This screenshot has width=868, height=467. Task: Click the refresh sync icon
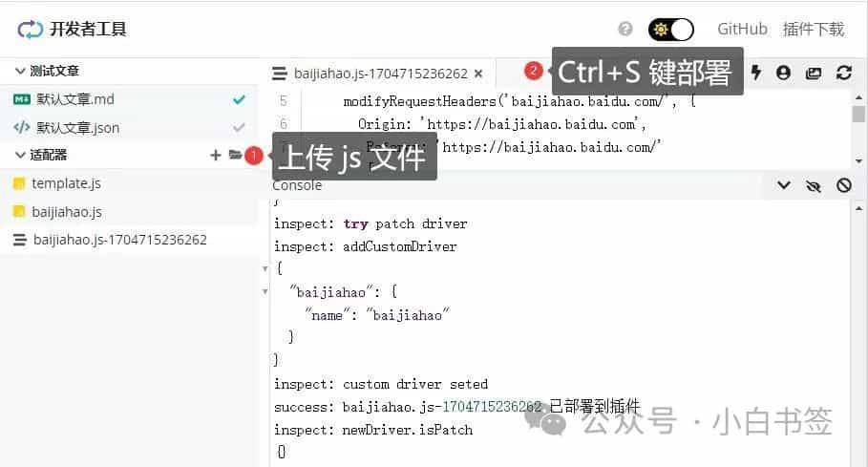[843, 73]
